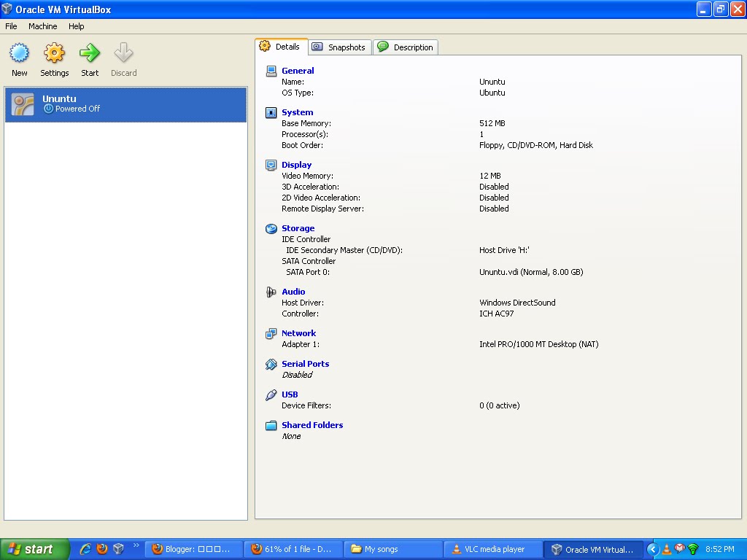The height and width of the screenshot is (560, 747).
Task: Open the Storage settings heading link
Action: pyautogui.click(x=298, y=228)
